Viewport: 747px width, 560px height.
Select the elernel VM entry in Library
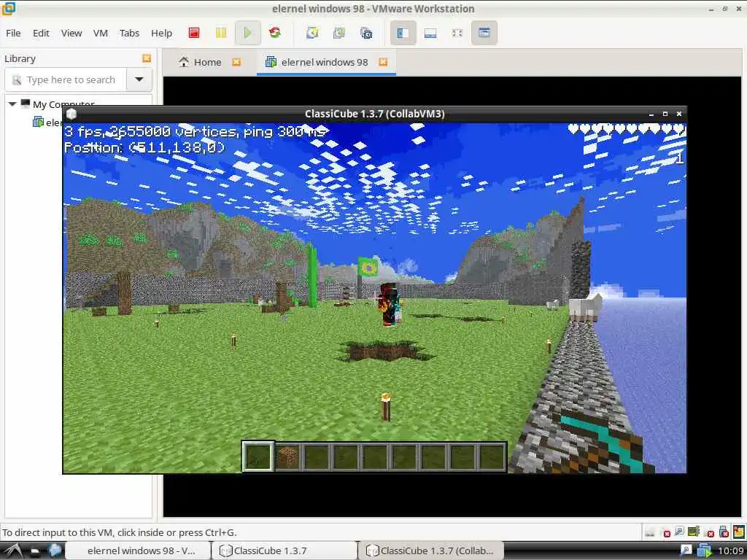click(48, 122)
